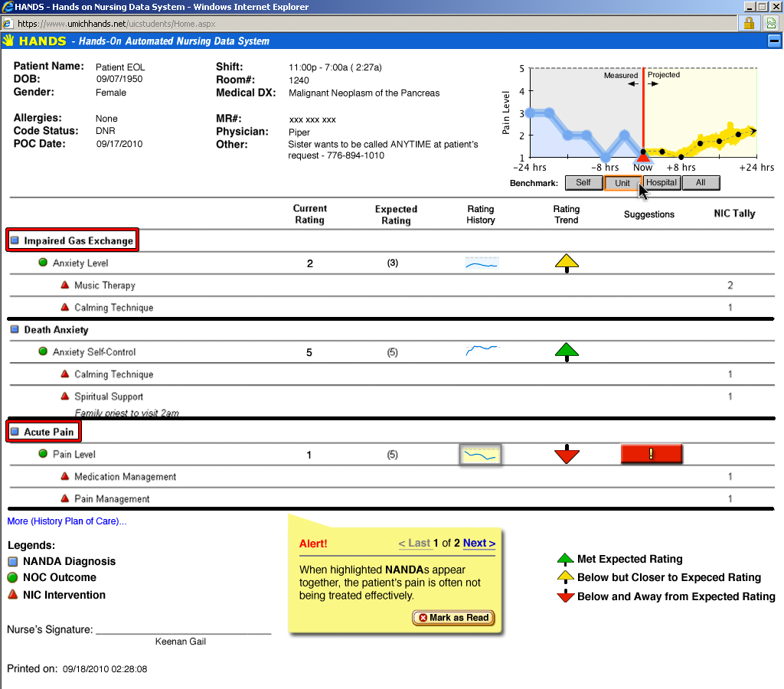This screenshot has width=784, height=689.
Task: Click the green circle beside Pain Level
Action: pos(43,453)
